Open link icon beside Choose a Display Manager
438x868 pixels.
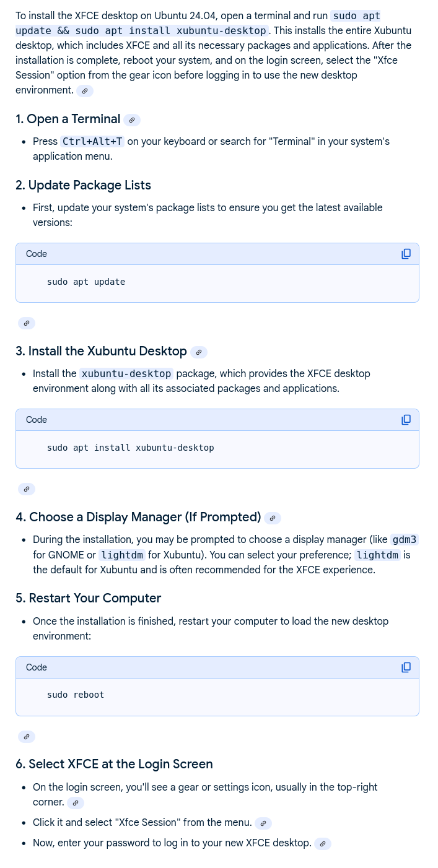point(273,518)
